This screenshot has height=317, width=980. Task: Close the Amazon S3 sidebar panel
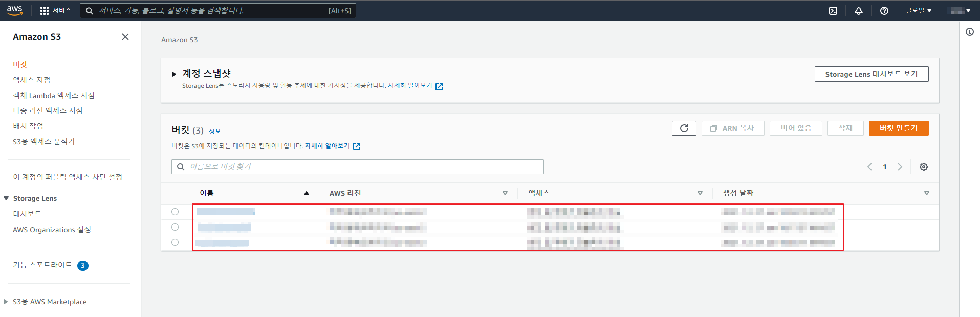click(x=125, y=37)
